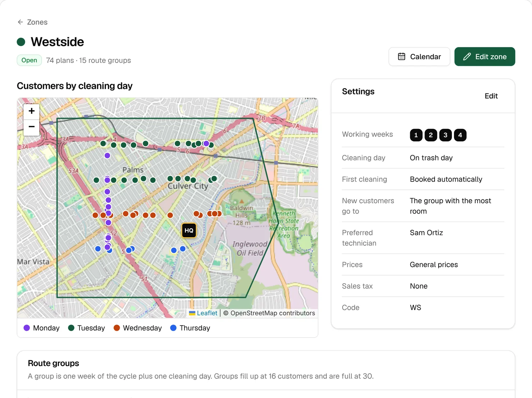Select working week 1 badge

416,135
